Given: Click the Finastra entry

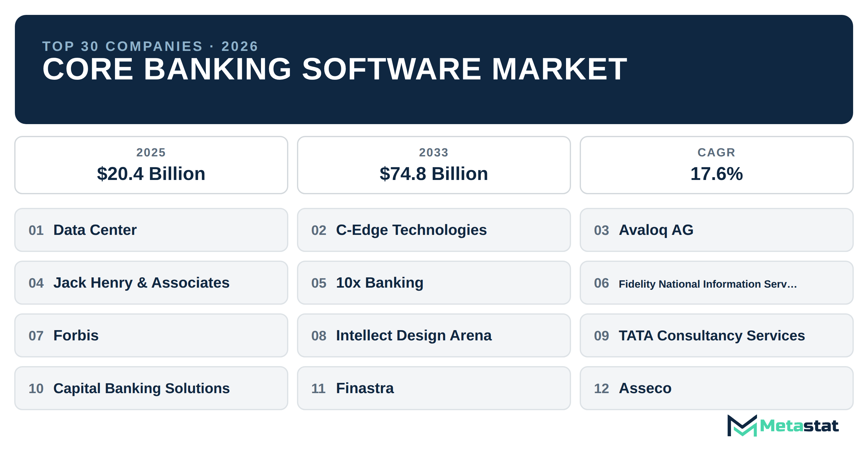Looking at the screenshot, I should (434, 388).
